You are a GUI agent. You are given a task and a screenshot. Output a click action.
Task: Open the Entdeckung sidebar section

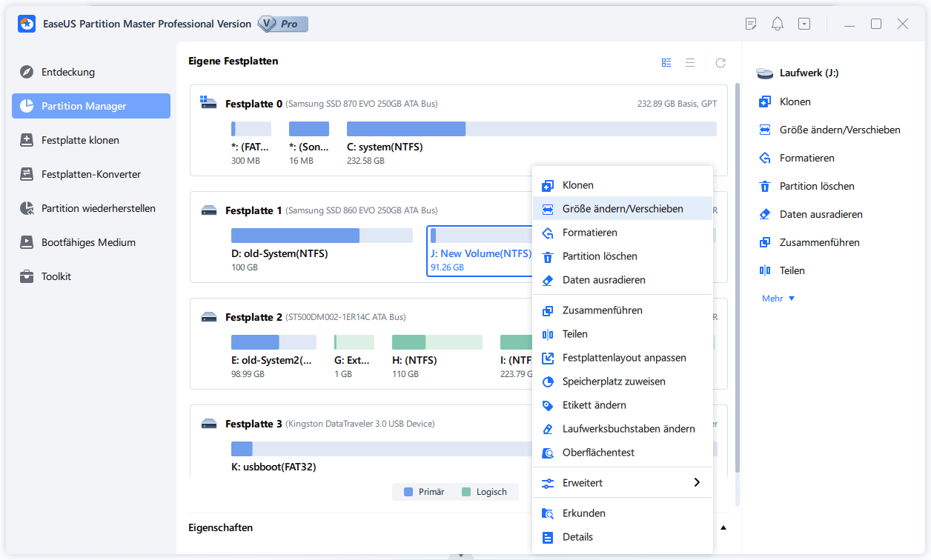[91, 72]
